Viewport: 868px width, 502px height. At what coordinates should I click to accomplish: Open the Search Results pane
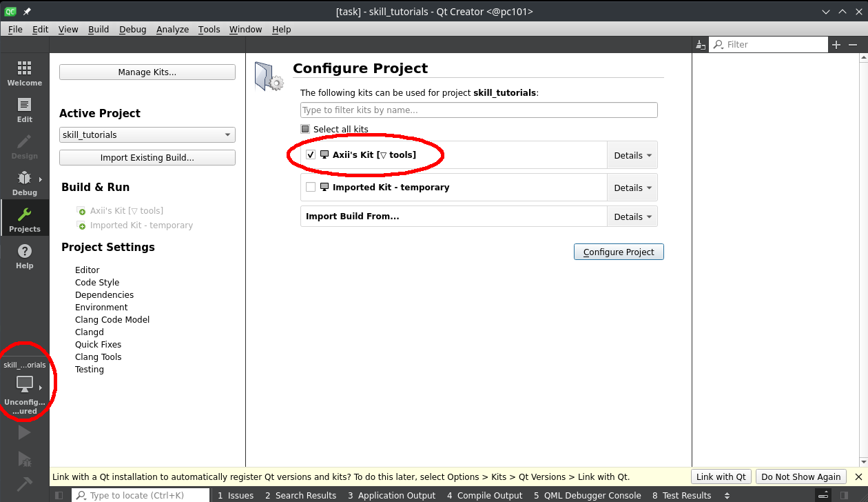300,495
